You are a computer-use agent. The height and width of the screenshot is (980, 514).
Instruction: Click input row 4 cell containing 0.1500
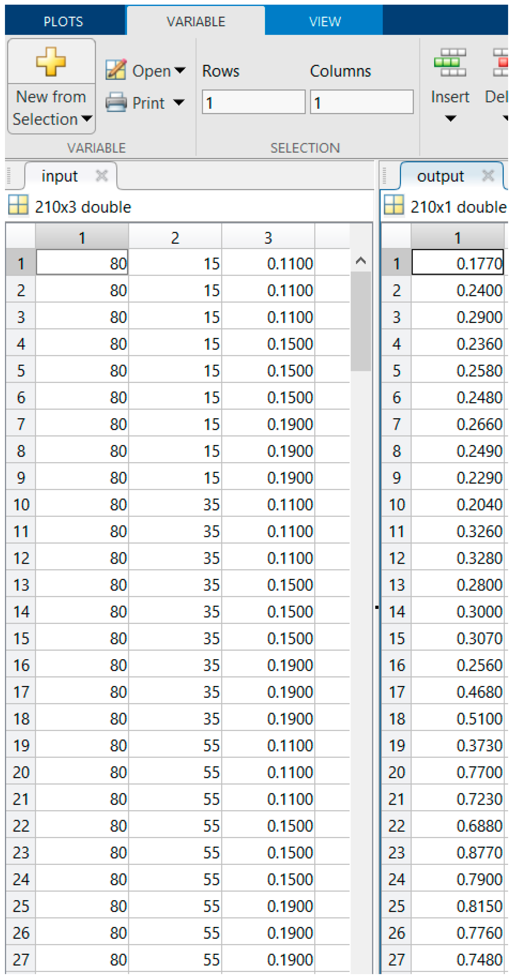[268, 343]
